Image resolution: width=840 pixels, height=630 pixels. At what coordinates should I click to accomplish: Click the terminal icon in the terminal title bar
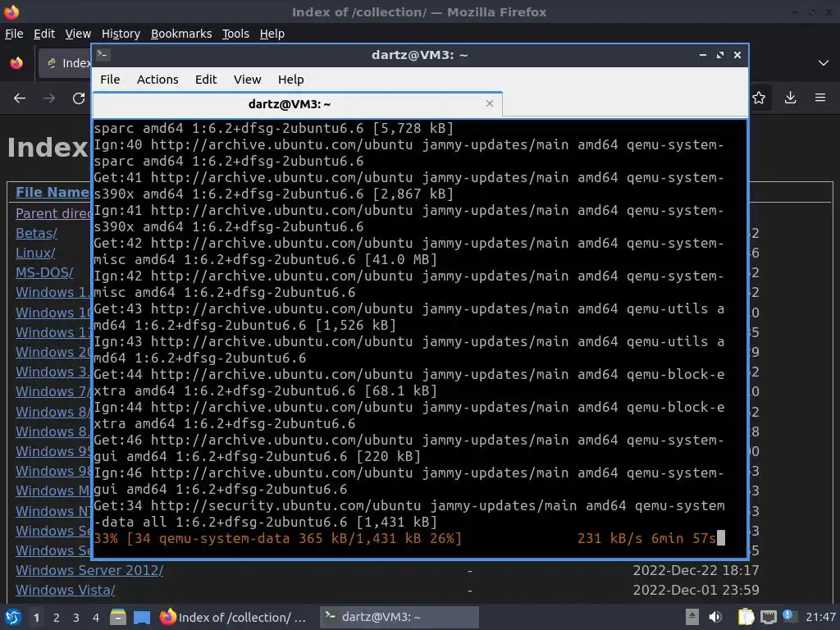(103, 54)
